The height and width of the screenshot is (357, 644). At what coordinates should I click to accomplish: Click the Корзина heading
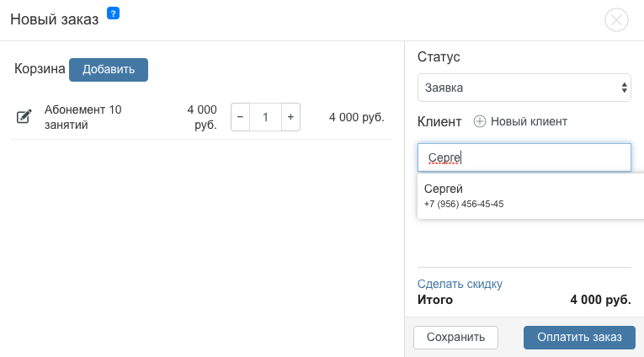pos(40,68)
